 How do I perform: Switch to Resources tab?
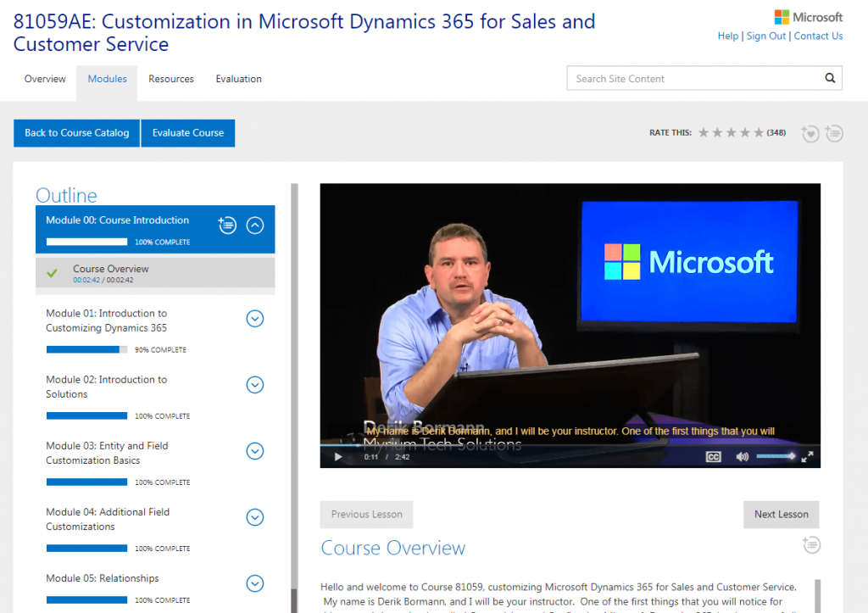[x=171, y=79]
